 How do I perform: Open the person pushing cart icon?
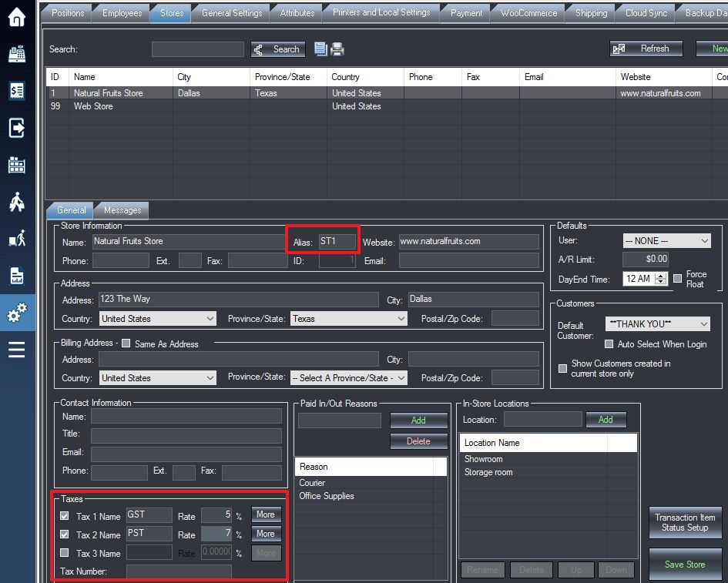pyautogui.click(x=17, y=239)
